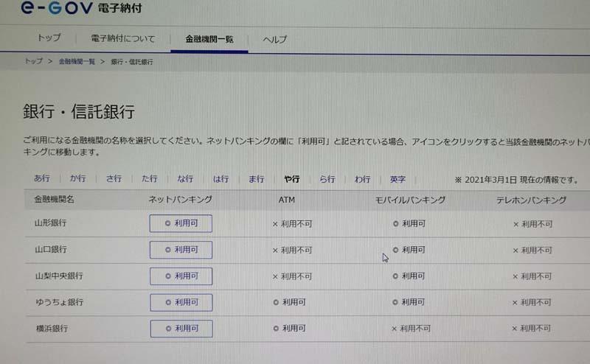The height and width of the screenshot is (364, 590).
Task: Click 横浜銀行 telephone banking 利用不可 cell
Action: (x=531, y=329)
